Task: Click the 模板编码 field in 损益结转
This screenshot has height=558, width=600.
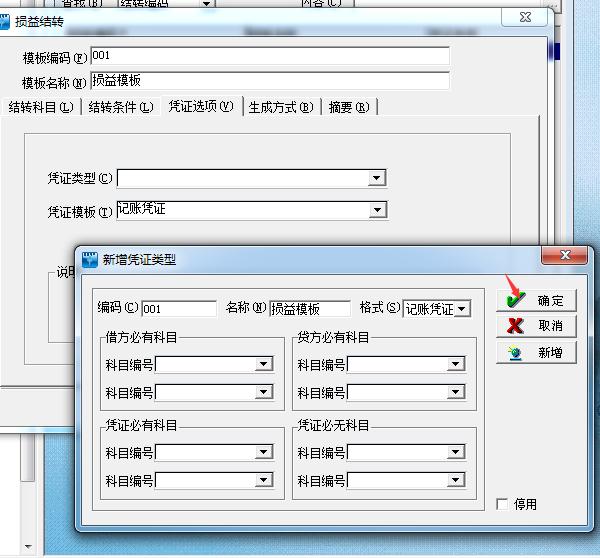Action: pos(270,56)
